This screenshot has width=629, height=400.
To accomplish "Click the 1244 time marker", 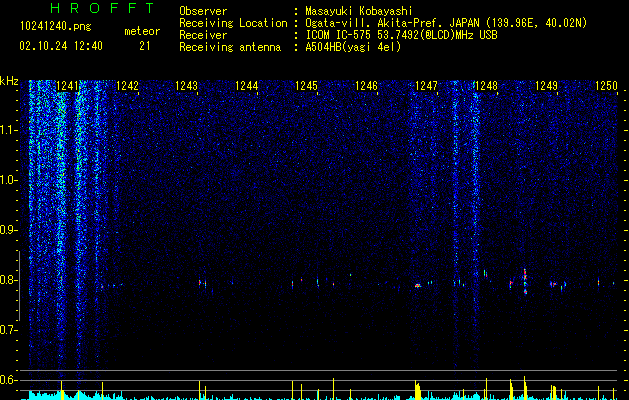I will pyautogui.click(x=247, y=85).
